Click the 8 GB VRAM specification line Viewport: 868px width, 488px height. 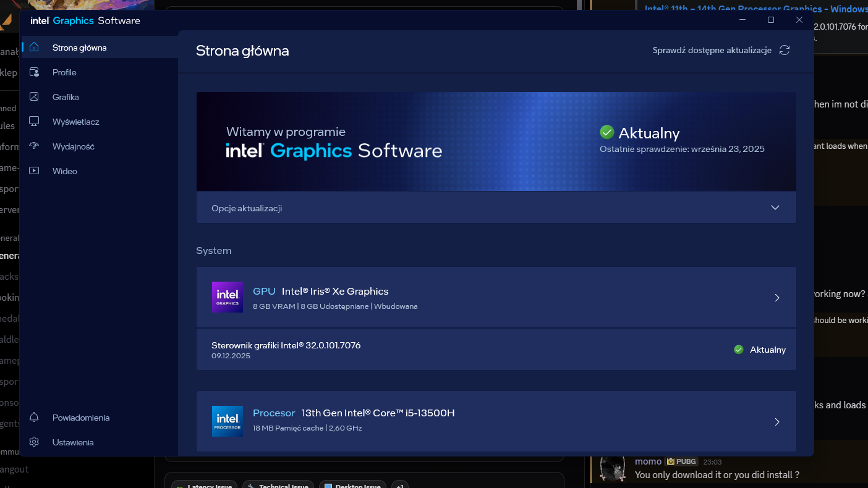point(335,306)
